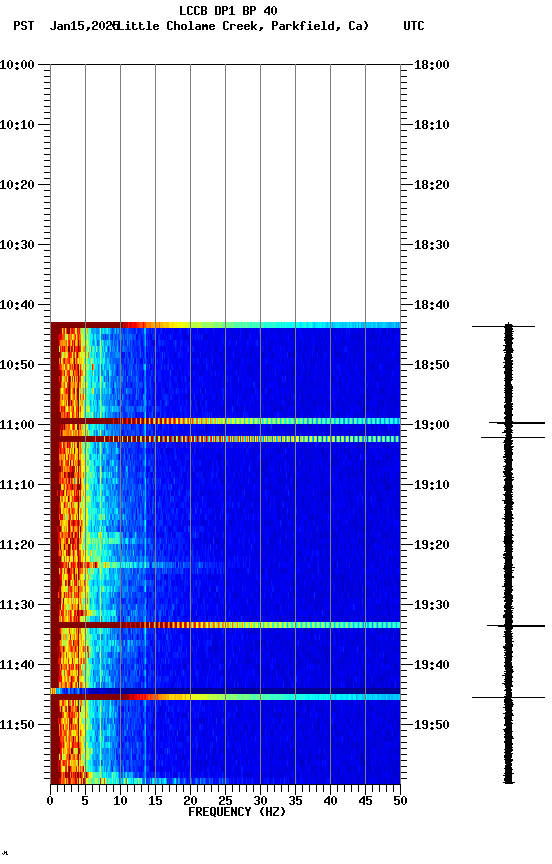Click the seismogram spike near 19:33 UTC
The height and width of the screenshot is (864, 552).
[x=516, y=626]
